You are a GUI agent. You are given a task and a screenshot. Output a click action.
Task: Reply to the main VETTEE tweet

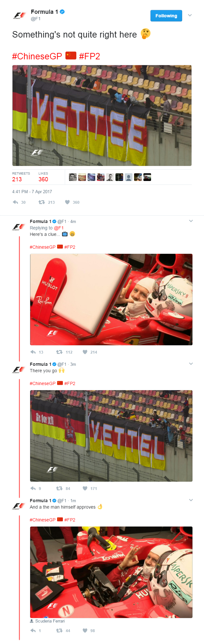15,202
